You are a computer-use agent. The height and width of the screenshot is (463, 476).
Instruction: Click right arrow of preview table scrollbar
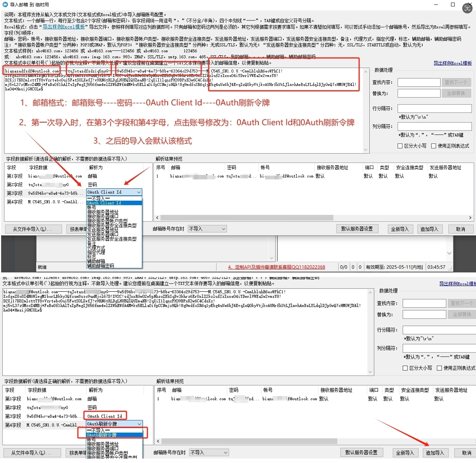pyautogui.click(x=470, y=217)
